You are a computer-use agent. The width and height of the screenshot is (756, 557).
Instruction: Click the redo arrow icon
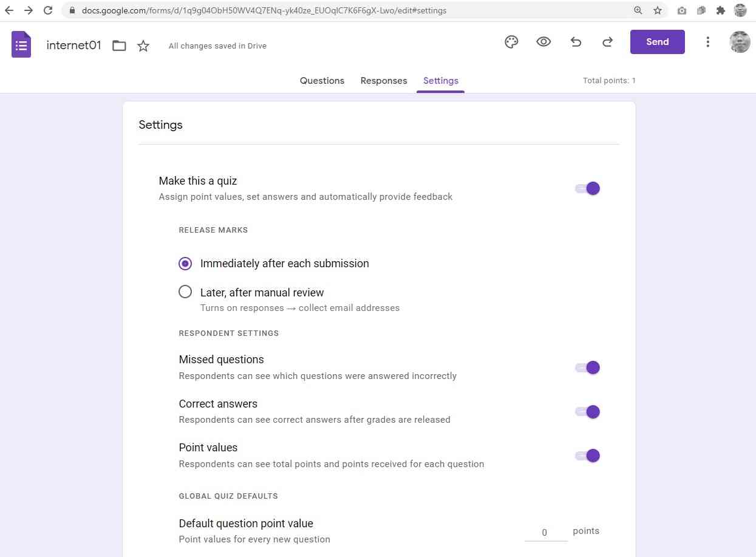607,42
